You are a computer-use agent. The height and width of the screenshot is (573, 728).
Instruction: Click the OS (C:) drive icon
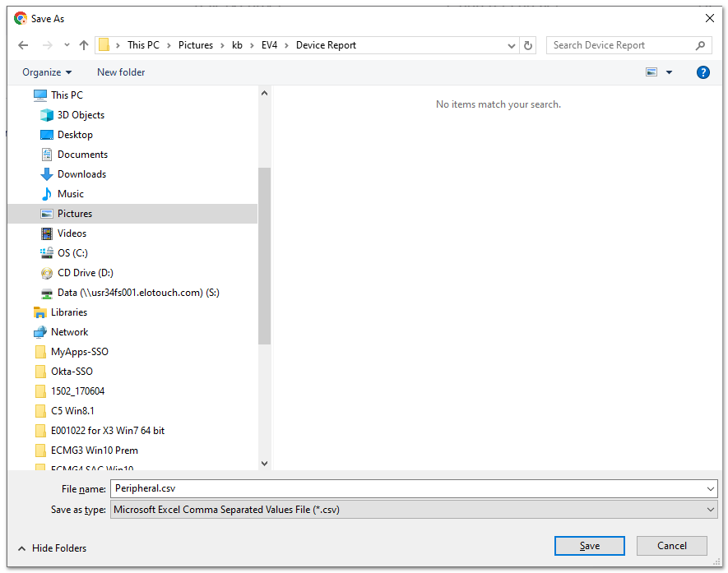pyautogui.click(x=46, y=253)
